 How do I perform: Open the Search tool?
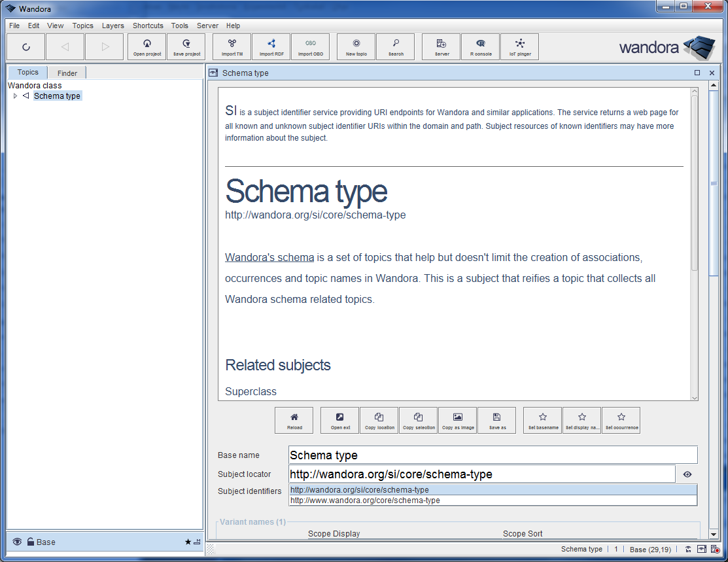[395, 46]
